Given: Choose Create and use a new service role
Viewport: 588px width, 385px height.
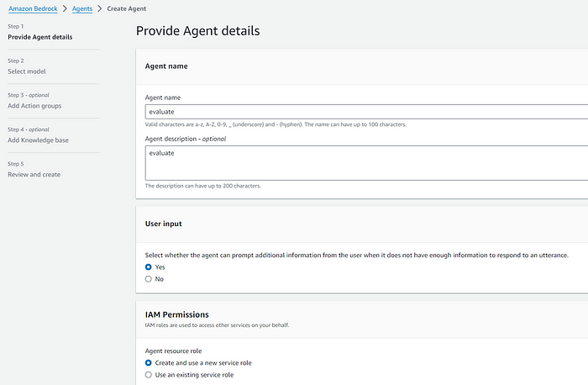Looking at the screenshot, I should tap(149, 363).
